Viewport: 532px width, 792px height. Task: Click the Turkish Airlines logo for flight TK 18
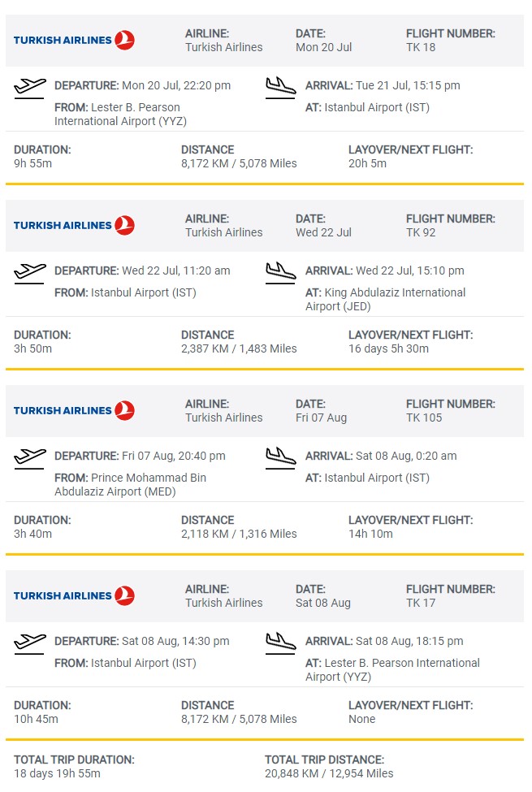[74, 40]
